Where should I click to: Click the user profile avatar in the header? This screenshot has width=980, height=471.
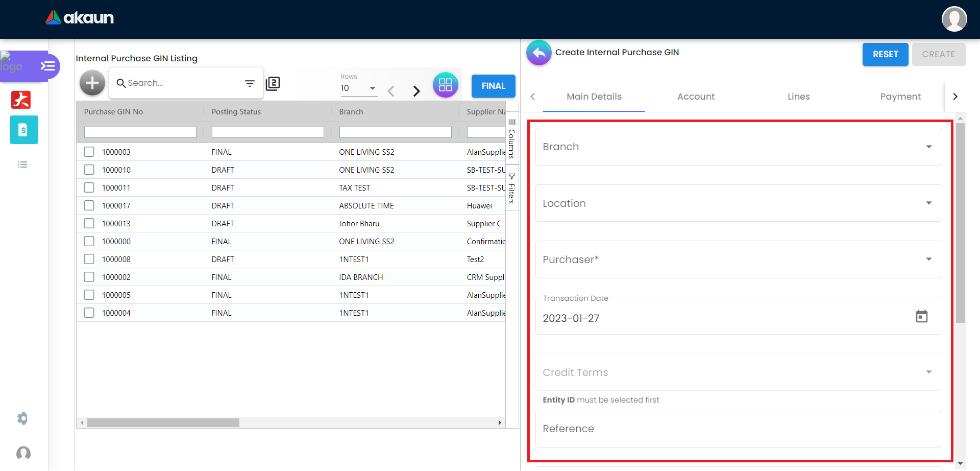coord(954,19)
